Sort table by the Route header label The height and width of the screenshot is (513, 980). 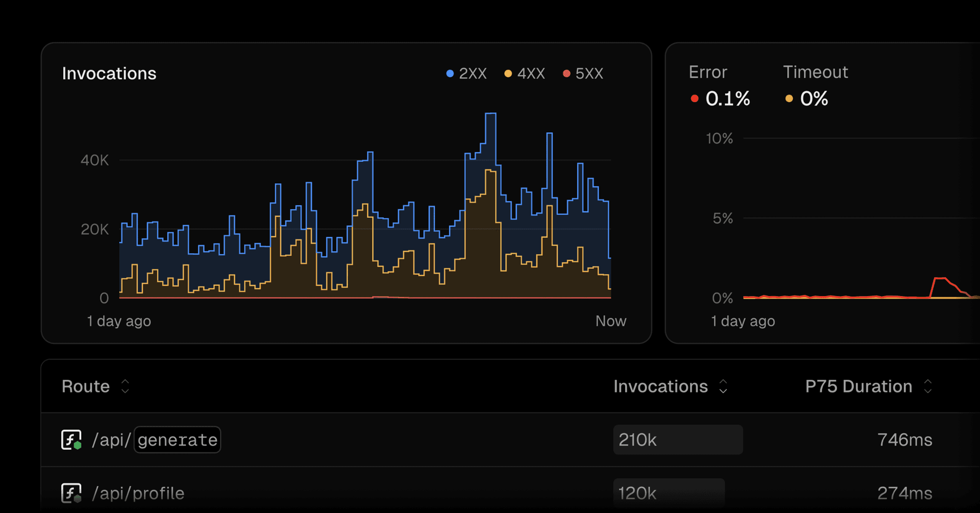point(86,386)
